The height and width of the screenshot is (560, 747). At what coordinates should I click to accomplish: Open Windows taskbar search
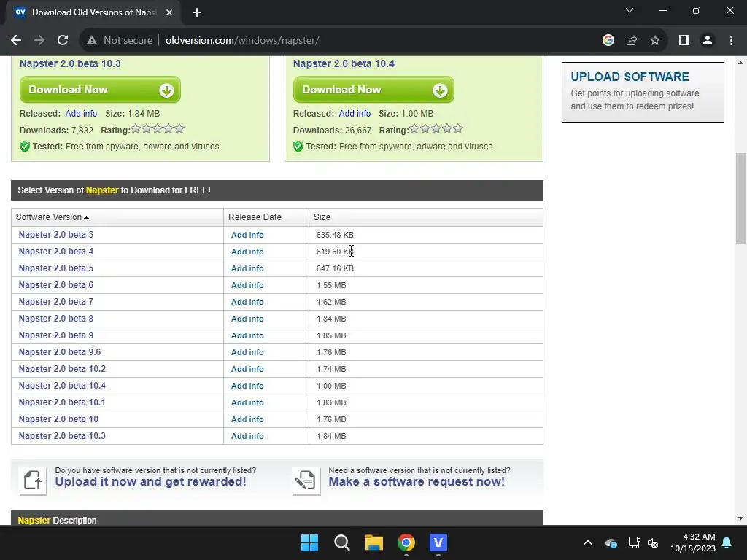pyautogui.click(x=341, y=542)
